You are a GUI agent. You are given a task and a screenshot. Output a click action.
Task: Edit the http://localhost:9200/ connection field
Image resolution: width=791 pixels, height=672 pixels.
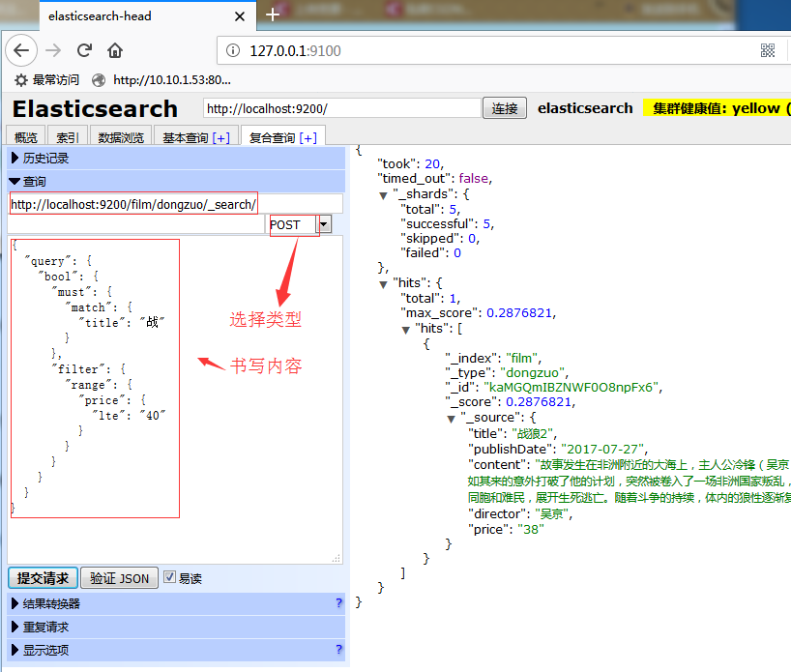(x=342, y=108)
